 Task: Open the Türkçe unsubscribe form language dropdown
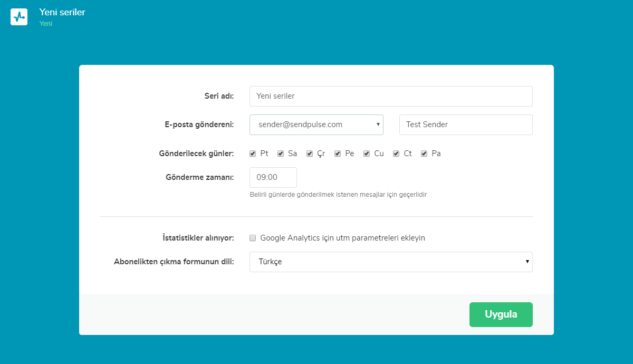[x=391, y=262]
